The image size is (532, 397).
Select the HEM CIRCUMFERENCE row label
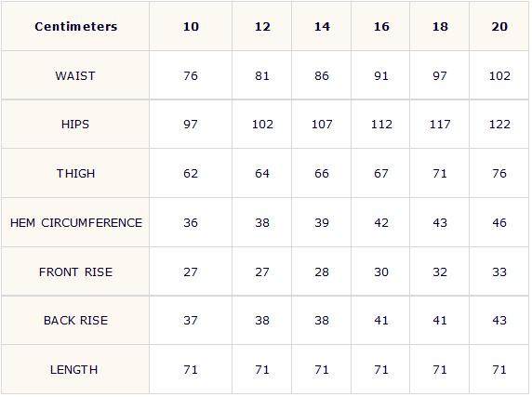[x=75, y=223]
